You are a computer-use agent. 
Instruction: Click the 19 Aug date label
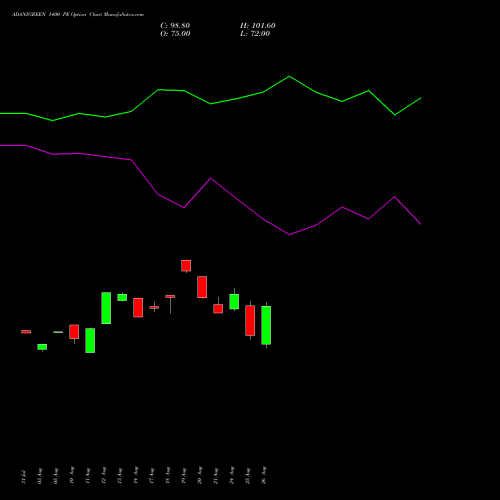click(184, 475)
